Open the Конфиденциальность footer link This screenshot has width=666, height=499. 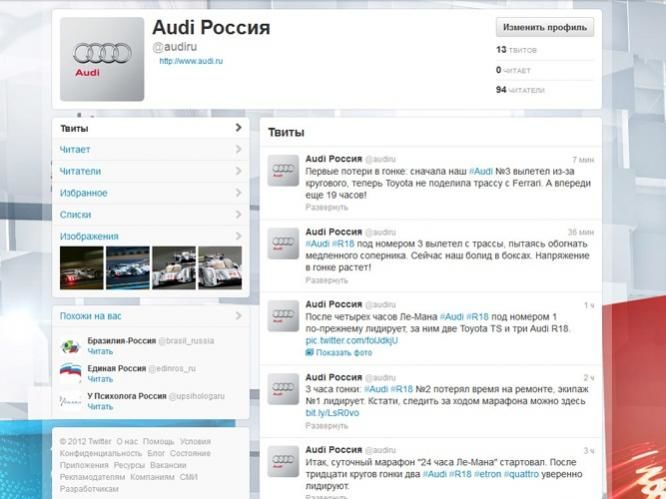click(x=101, y=454)
